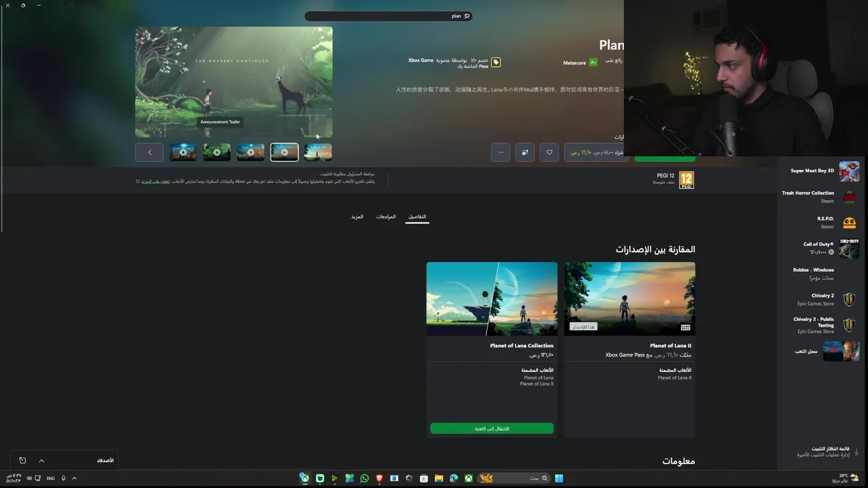Open the Planet of Lana II edition image
868x488 pixels.
629,298
